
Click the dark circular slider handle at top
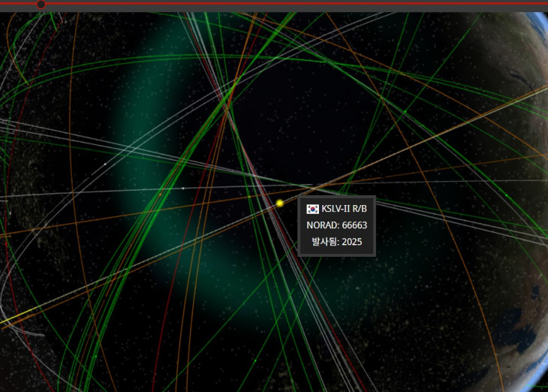41,5
